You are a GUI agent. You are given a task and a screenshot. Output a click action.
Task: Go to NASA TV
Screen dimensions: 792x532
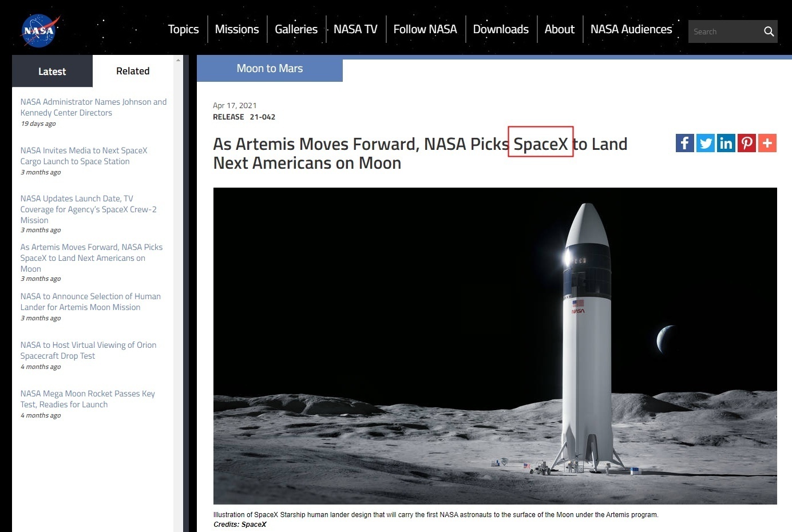click(355, 29)
